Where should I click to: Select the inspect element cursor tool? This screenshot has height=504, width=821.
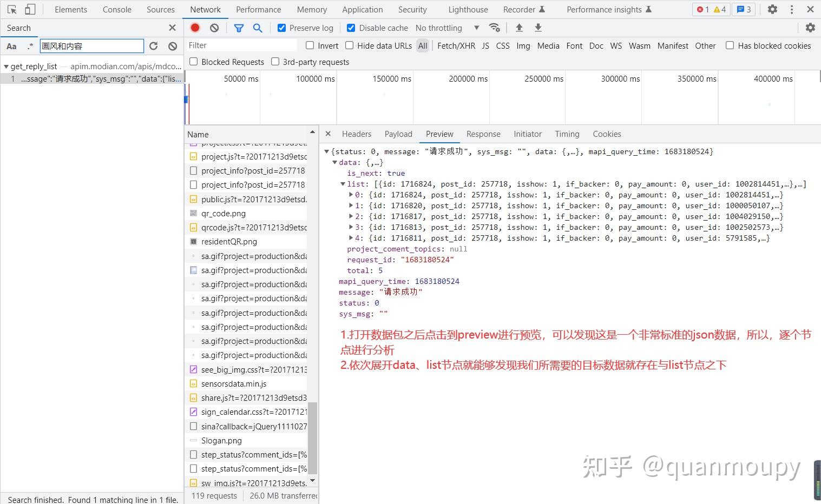tap(12, 9)
